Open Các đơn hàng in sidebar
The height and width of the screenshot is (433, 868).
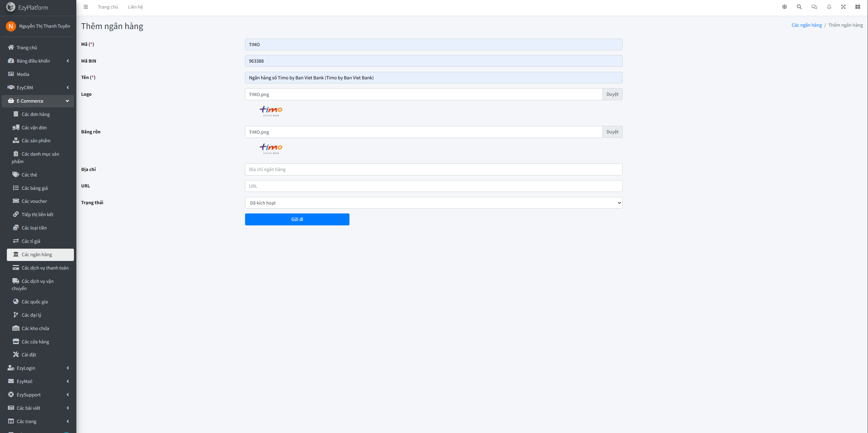[36, 114]
